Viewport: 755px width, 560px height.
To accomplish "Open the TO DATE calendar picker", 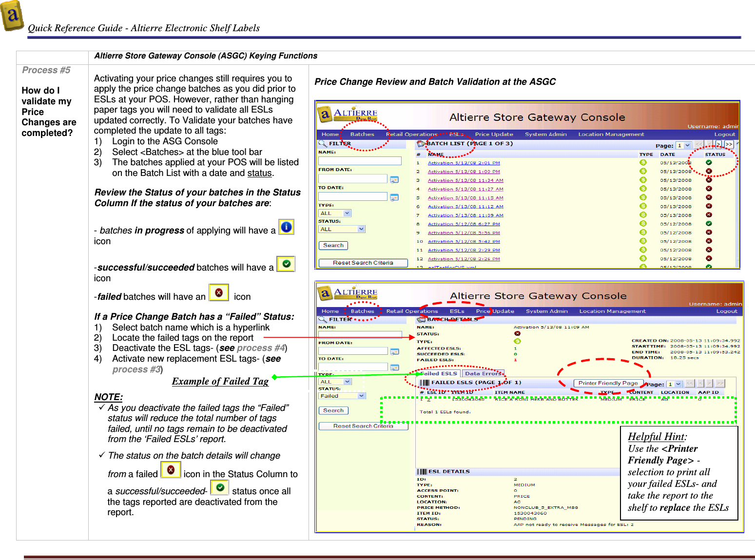I will [x=395, y=197].
